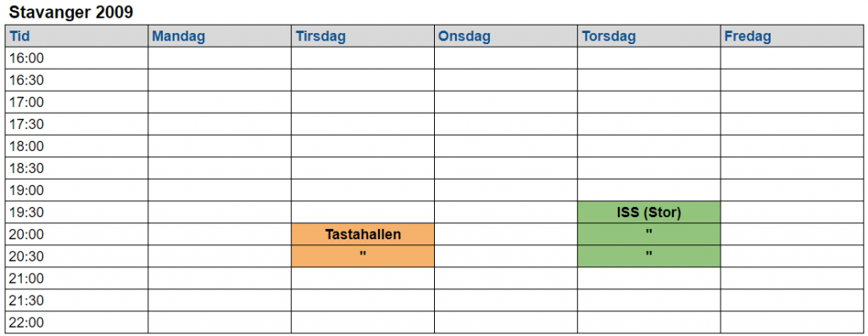
Task: Select the 16:00 time cell
Action: (76, 59)
